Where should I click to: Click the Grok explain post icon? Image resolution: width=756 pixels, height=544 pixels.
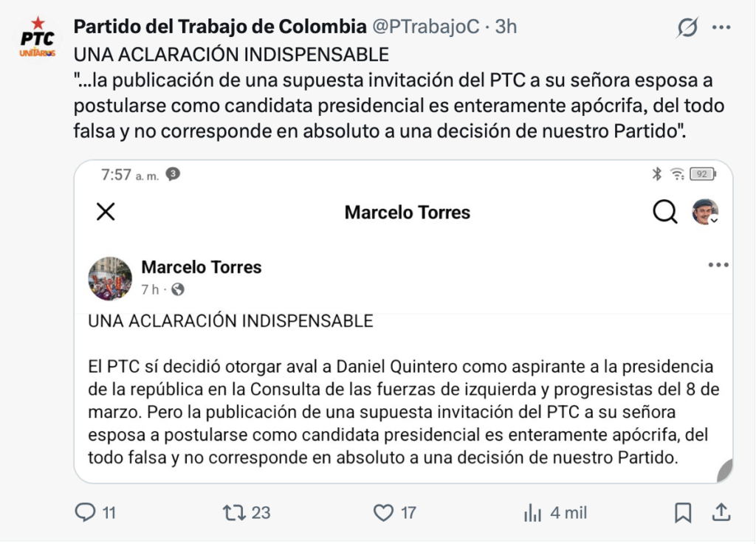click(x=687, y=28)
